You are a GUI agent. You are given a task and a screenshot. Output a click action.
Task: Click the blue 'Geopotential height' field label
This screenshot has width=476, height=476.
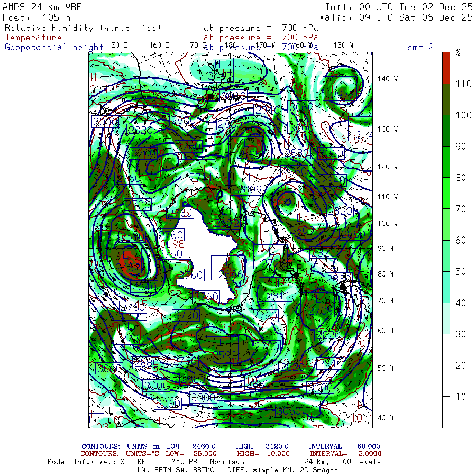tap(54, 47)
